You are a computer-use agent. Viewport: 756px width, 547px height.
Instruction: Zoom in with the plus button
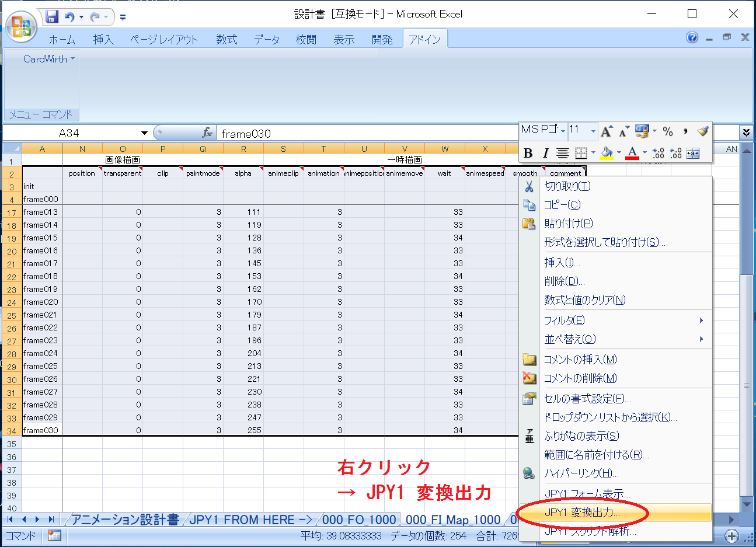(731, 535)
